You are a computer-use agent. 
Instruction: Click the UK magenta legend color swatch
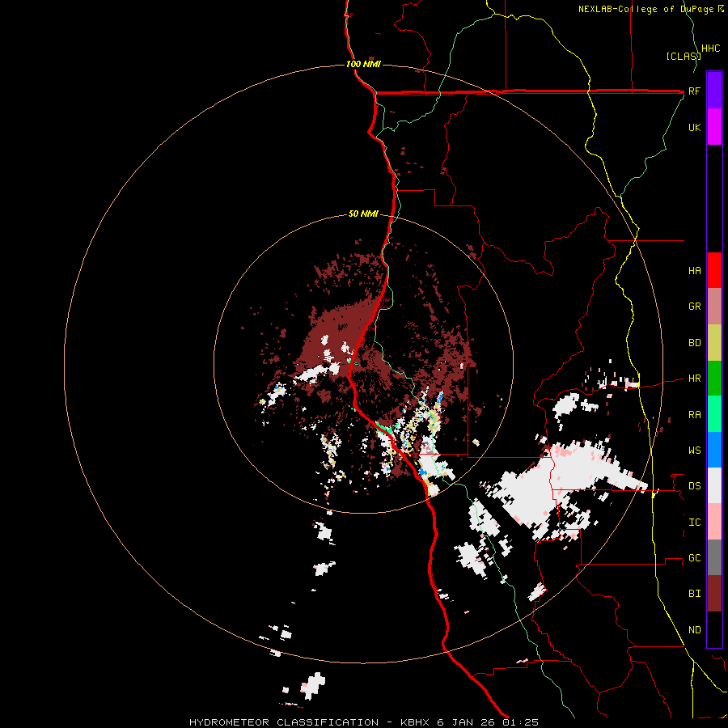coord(714,127)
